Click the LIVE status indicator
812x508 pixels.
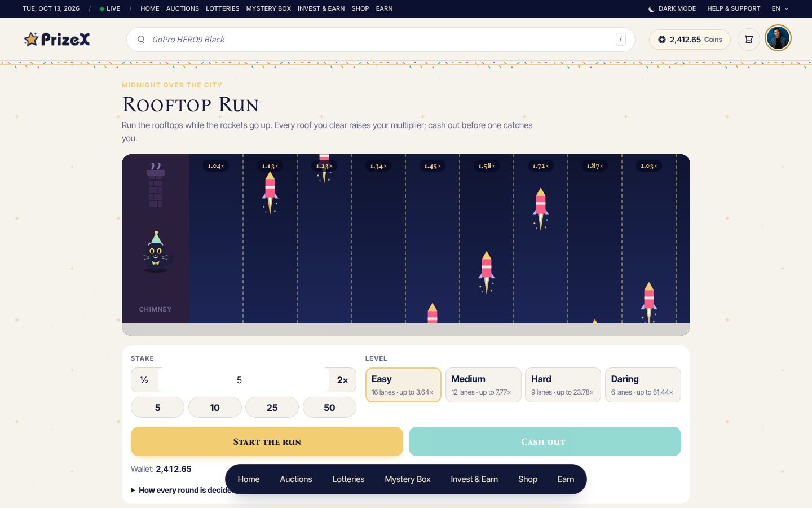click(x=110, y=8)
